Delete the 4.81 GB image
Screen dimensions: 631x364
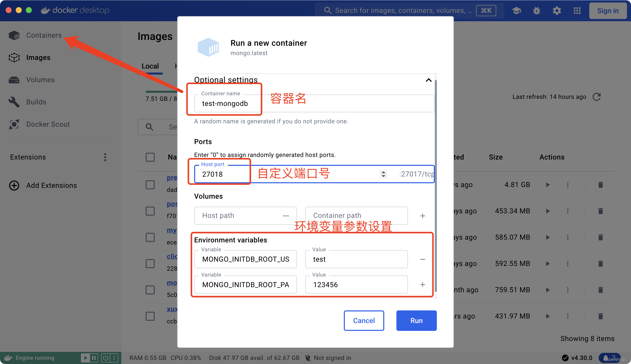(x=601, y=185)
